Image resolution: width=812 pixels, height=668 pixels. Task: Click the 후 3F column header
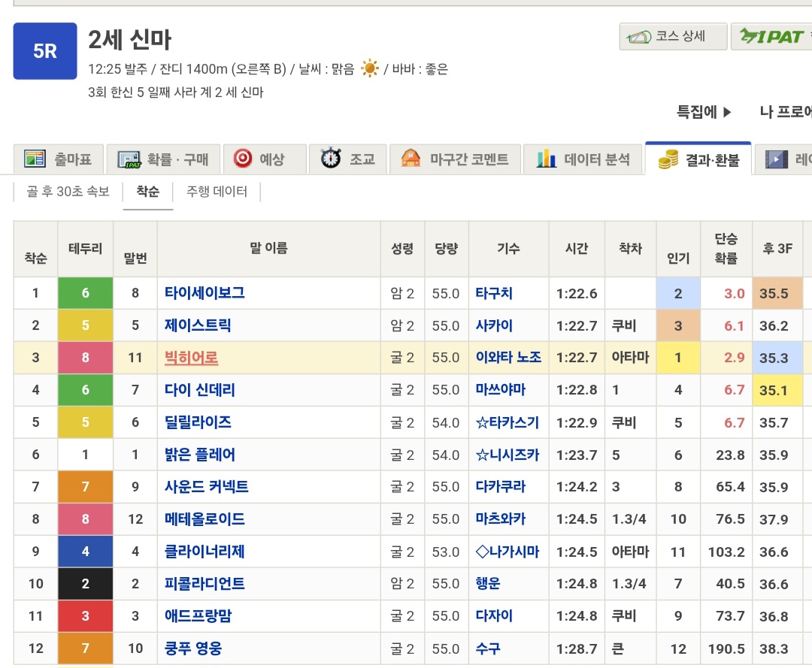coord(777,249)
